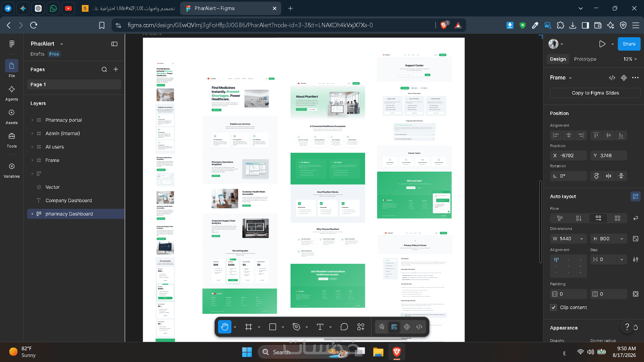Select the Pen tool
Image resolution: width=644 pixels, height=362 pixels.
(x=296, y=327)
